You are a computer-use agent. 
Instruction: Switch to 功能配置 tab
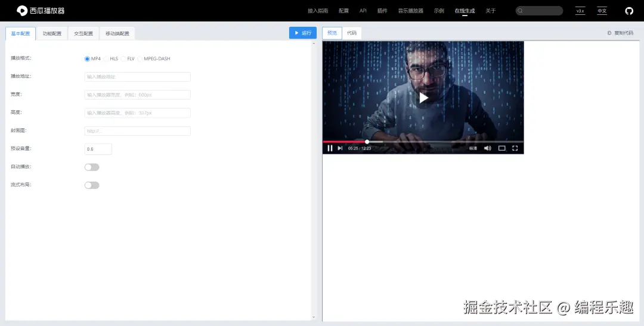[x=52, y=33]
